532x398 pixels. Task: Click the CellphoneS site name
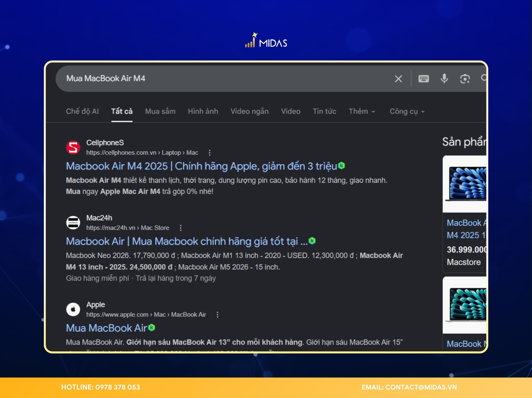coord(105,143)
